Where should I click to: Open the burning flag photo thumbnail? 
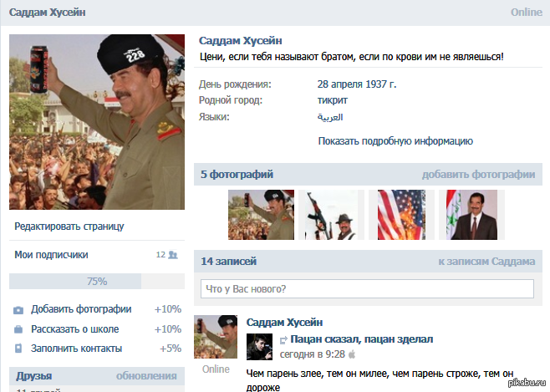(401, 215)
